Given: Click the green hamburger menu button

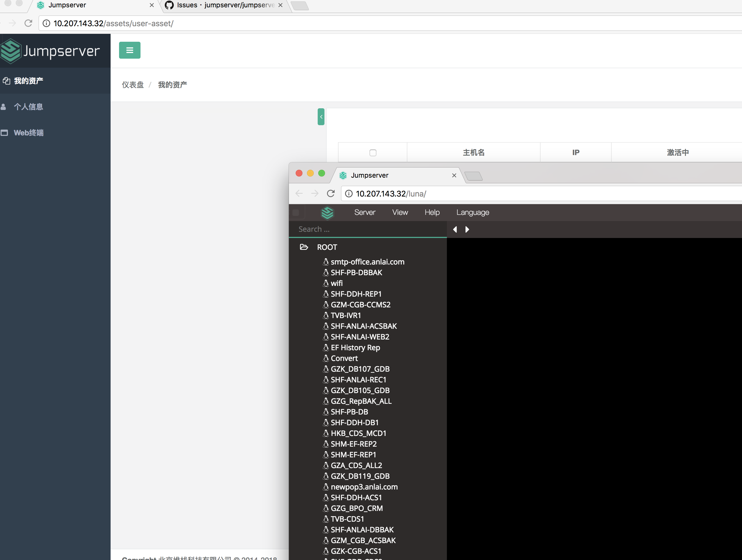Looking at the screenshot, I should pyautogui.click(x=129, y=50).
